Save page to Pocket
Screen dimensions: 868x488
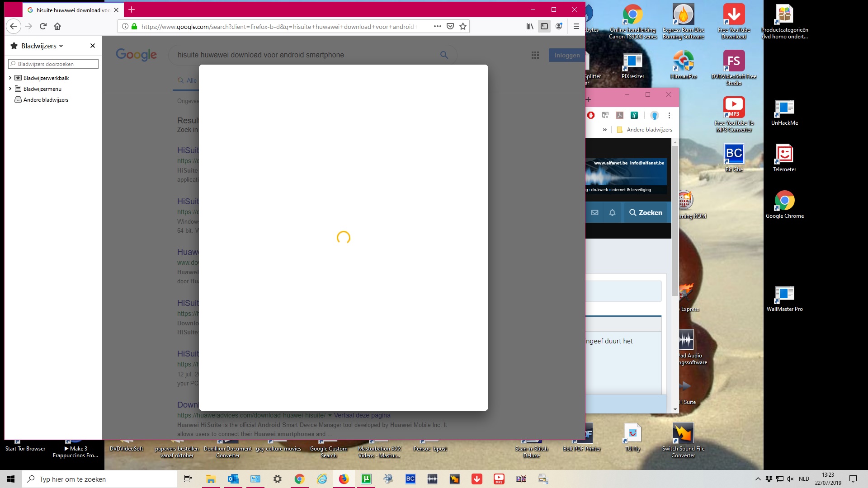point(450,26)
